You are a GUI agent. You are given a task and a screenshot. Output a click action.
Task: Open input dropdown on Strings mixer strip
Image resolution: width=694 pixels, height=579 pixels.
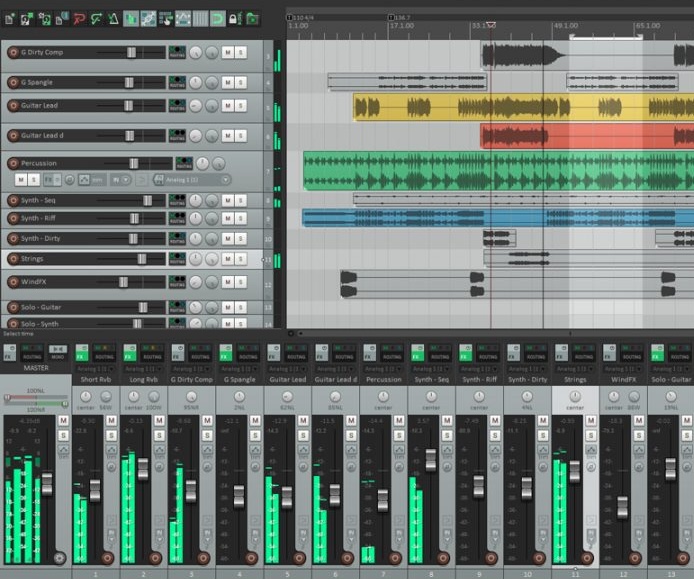pyautogui.click(x=575, y=369)
